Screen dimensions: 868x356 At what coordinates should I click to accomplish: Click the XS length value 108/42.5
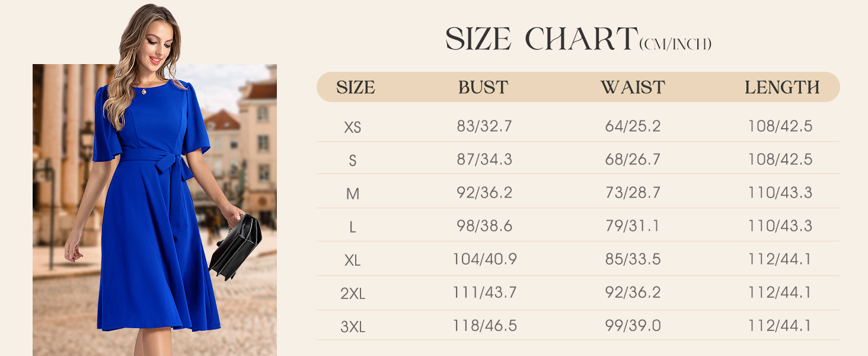(781, 126)
